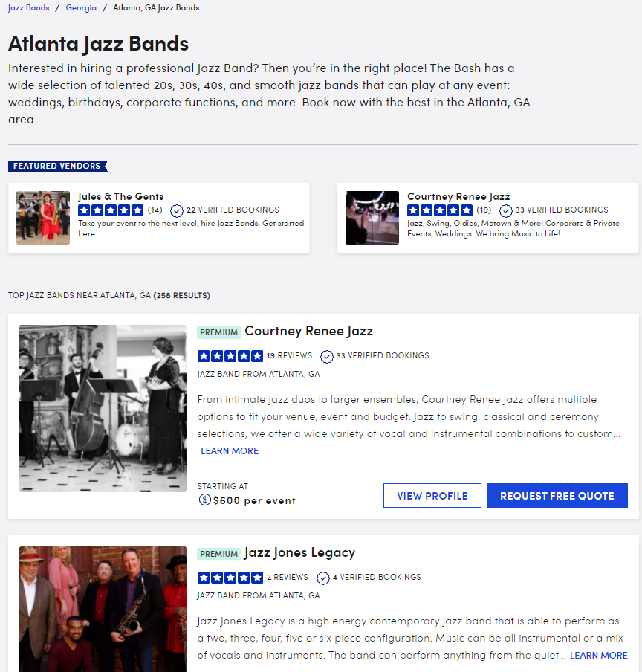Open the Courtney Renee Jazz featured vendor photo

(x=372, y=218)
